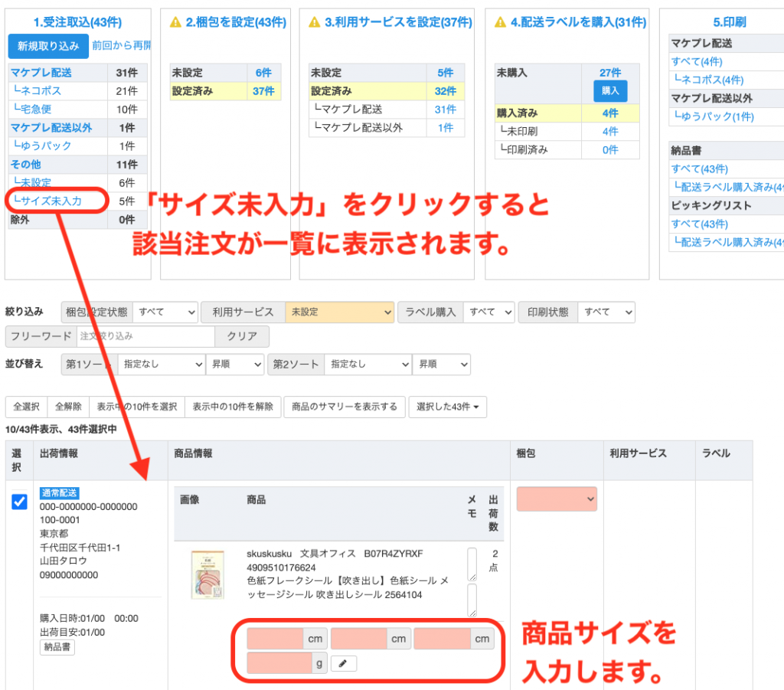The width and height of the screenshot is (784, 690).
Task: Expand the 選択した43件 action menu
Action: [x=447, y=407]
